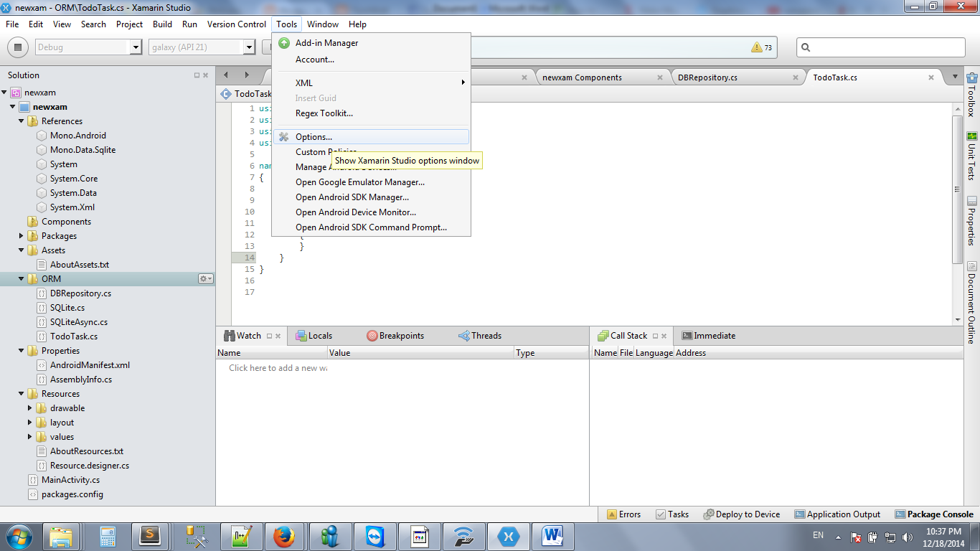Collapse the References folder

[22, 121]
